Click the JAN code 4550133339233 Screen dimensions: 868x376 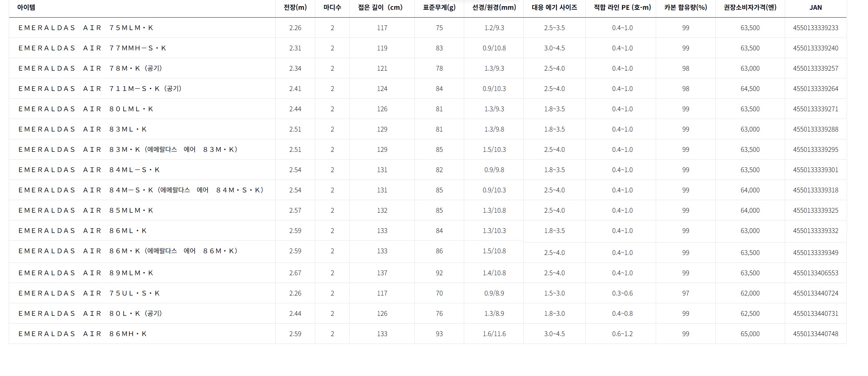pyautogui.click(x=816, y=28)
